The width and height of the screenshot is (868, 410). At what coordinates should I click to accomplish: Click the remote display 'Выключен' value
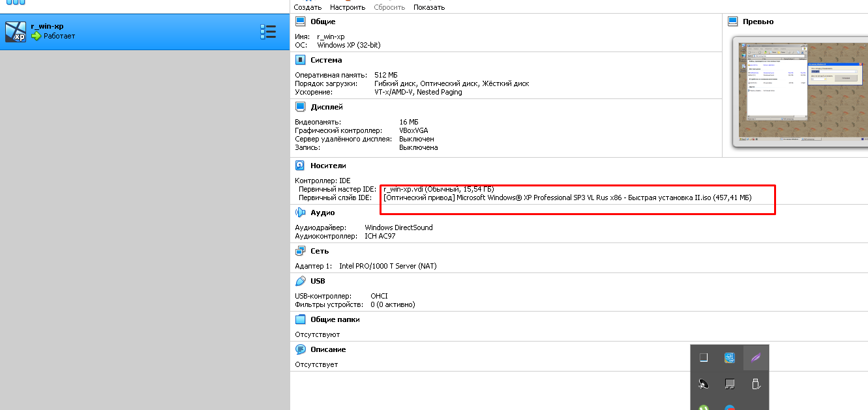coord(417,139)
